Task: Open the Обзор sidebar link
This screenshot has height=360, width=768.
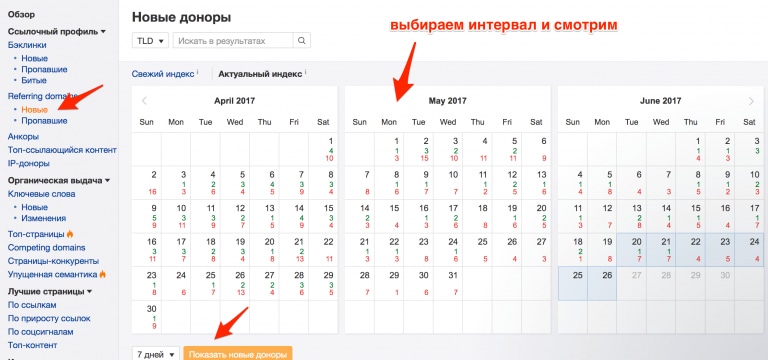Action: click(21, 15)
